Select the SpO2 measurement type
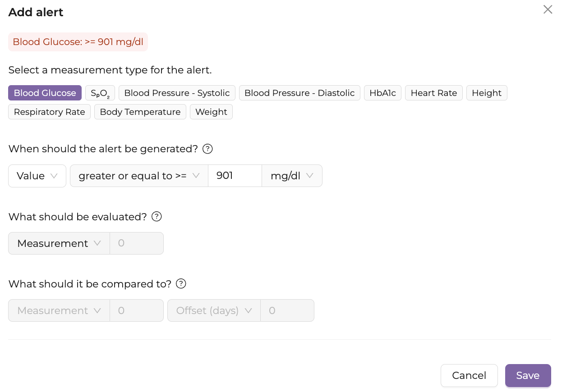Image resolution: width=562 pixels, height=392 pixels. click(x=100, y=93)
